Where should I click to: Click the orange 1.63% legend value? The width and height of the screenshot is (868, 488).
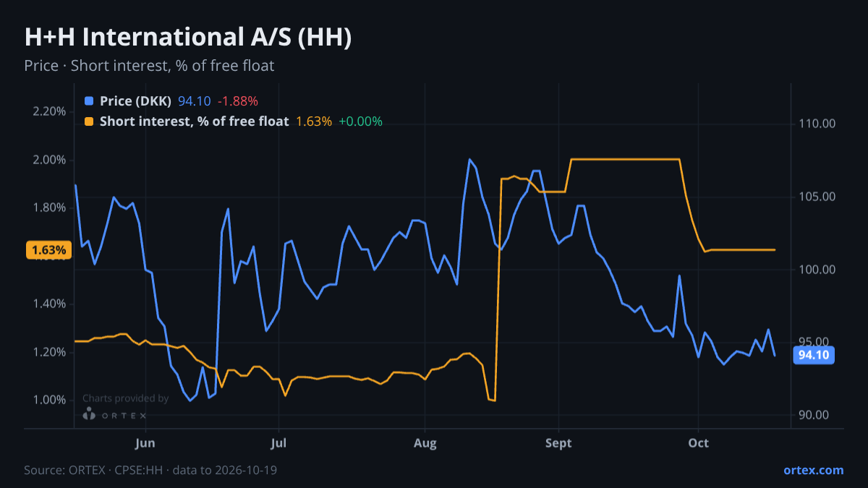click(x=314, y=121)
